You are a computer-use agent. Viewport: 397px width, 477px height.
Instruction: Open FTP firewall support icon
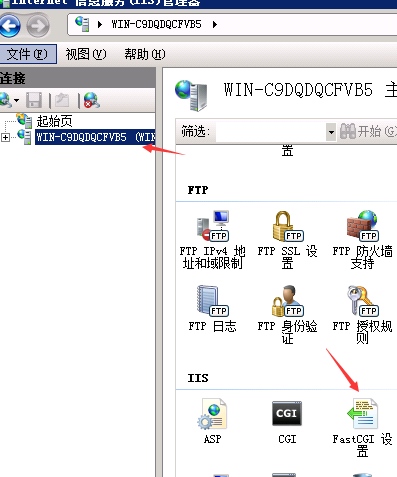(362, 225)
